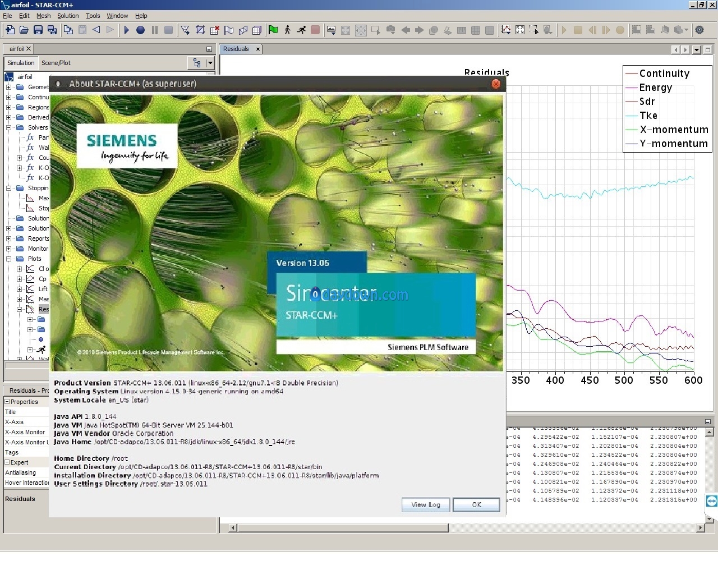Open the tab list dropdown above the plot

click(x=697, y=49)
